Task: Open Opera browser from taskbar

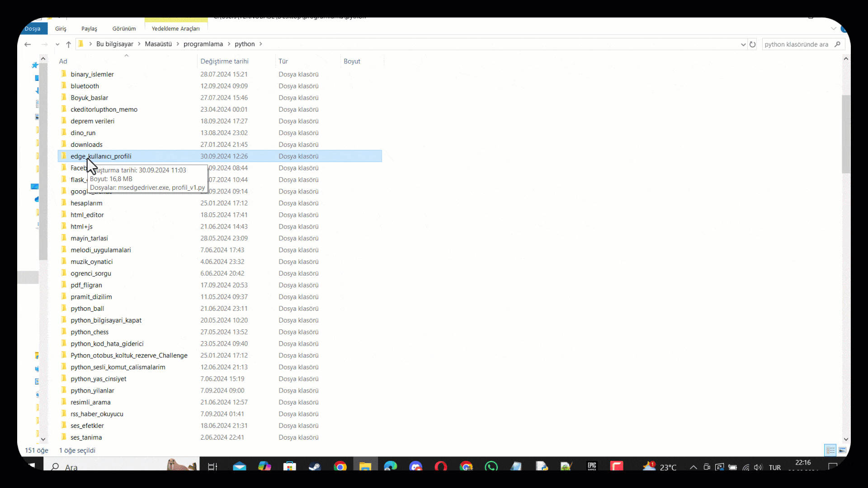Action: pyautogui.click(x=441, y=466)
